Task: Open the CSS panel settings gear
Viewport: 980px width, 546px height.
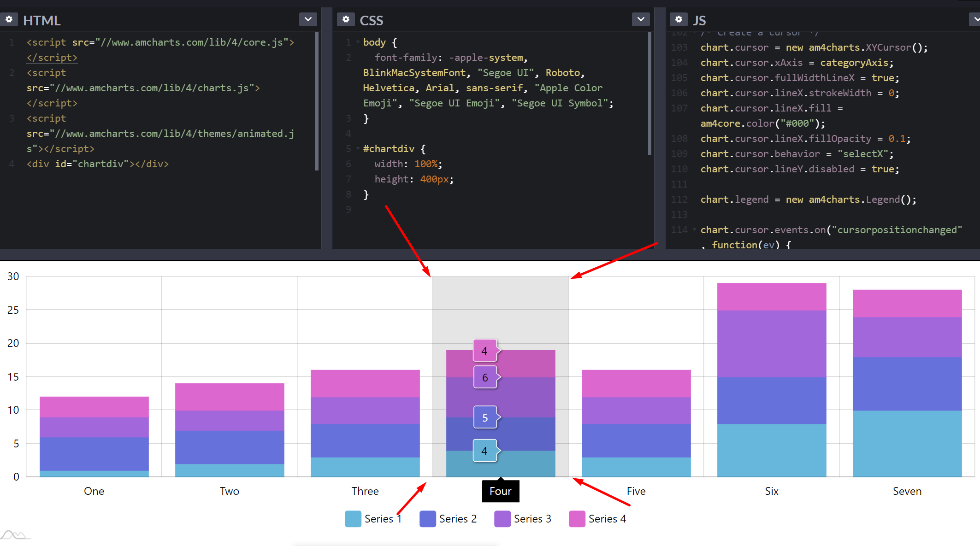Action: [346, 19]
